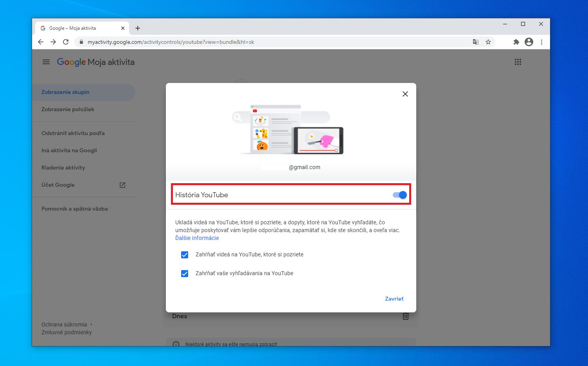Click the YouTube illustration in the dialog
Image resolution: width=588 pixels, height=366 pixels.
coord(288,130)
